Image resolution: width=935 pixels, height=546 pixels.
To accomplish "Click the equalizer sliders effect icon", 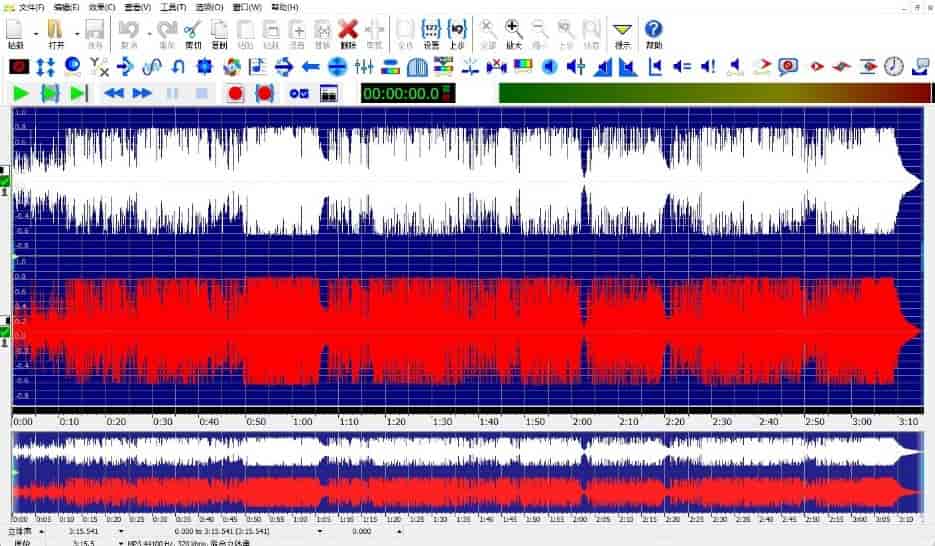I will coord(364,67).
